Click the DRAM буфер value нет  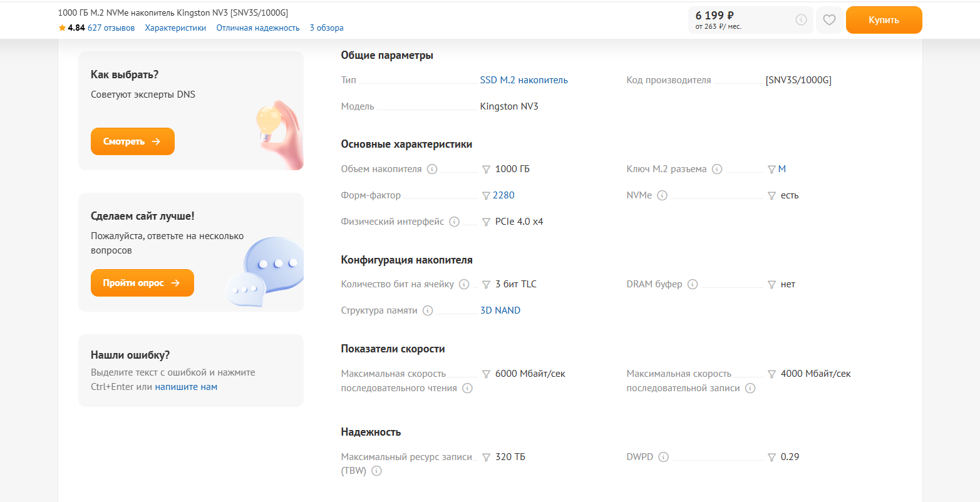click(x=788, y=284)
